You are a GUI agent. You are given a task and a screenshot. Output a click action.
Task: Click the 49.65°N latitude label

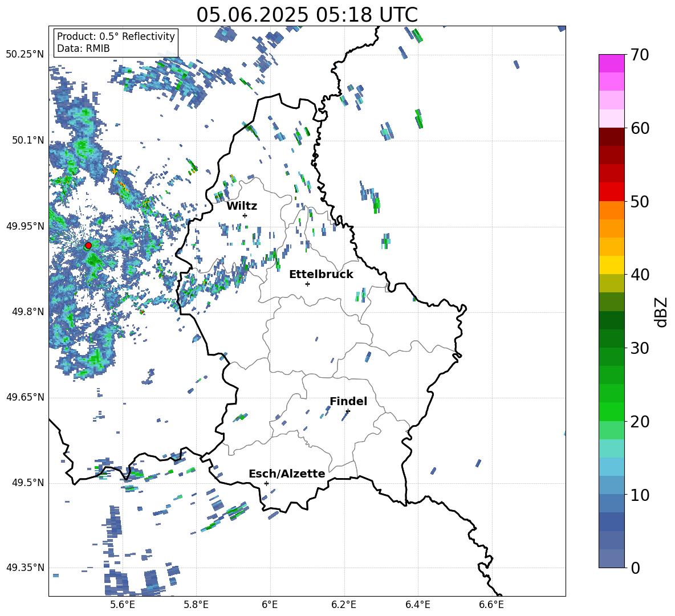pos(25,397)
